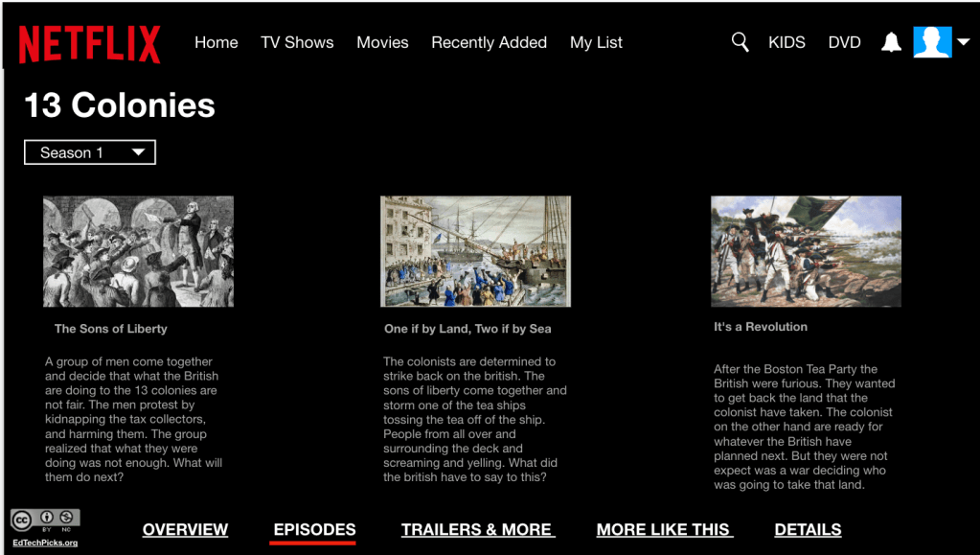Select the Episodes tab
Image resolution: width=980 pixels, height=555 pixels.
click(314, 529)
